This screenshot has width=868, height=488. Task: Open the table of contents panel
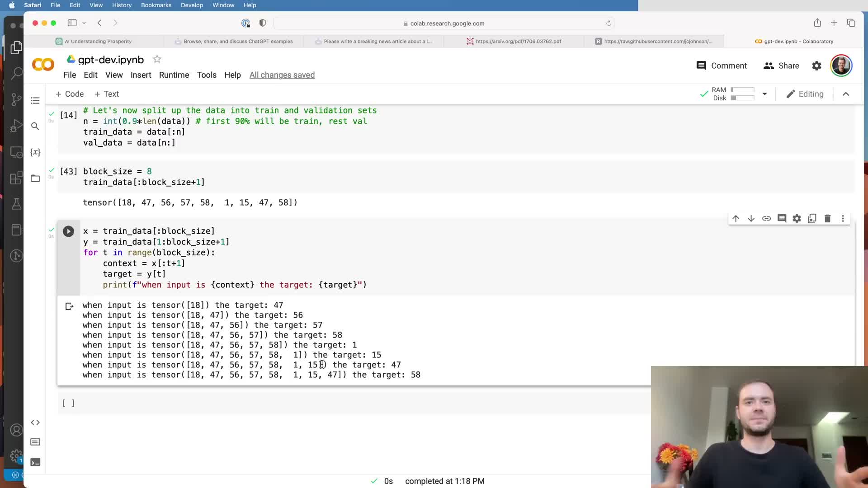click(35, 100)
